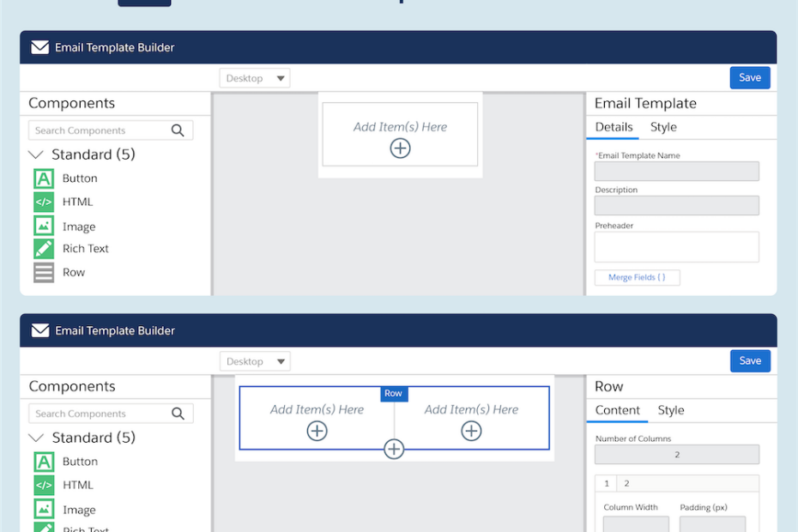This screenshot has width=798, height=532.
Task: Click Add Item(s) Here in left row column
Action: pos(317,409)
